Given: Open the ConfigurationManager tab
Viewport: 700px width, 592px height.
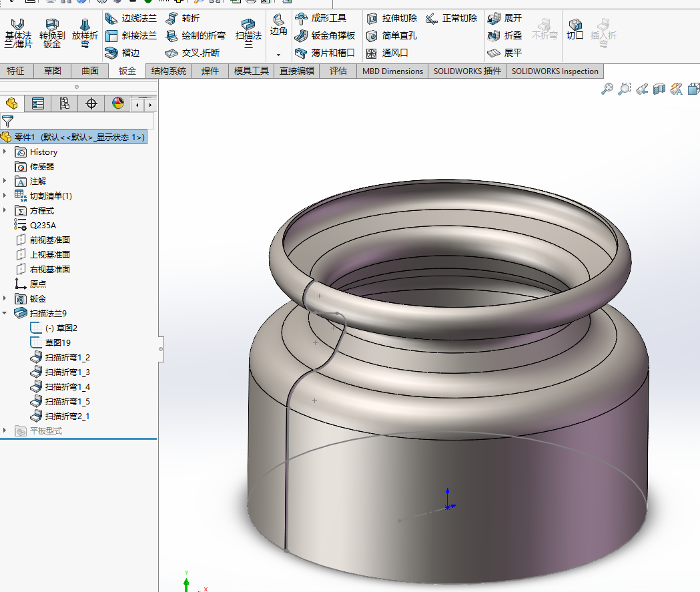Looking at the screenshot, I should 65,104.
